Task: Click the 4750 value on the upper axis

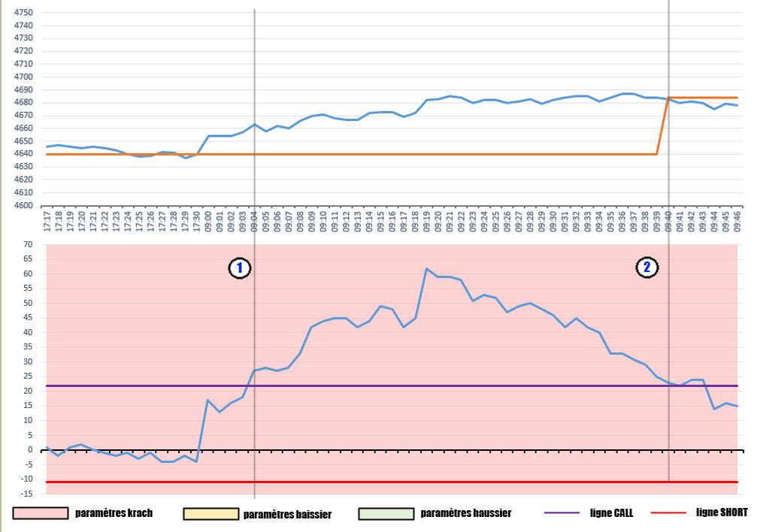Action: point(24,13)
